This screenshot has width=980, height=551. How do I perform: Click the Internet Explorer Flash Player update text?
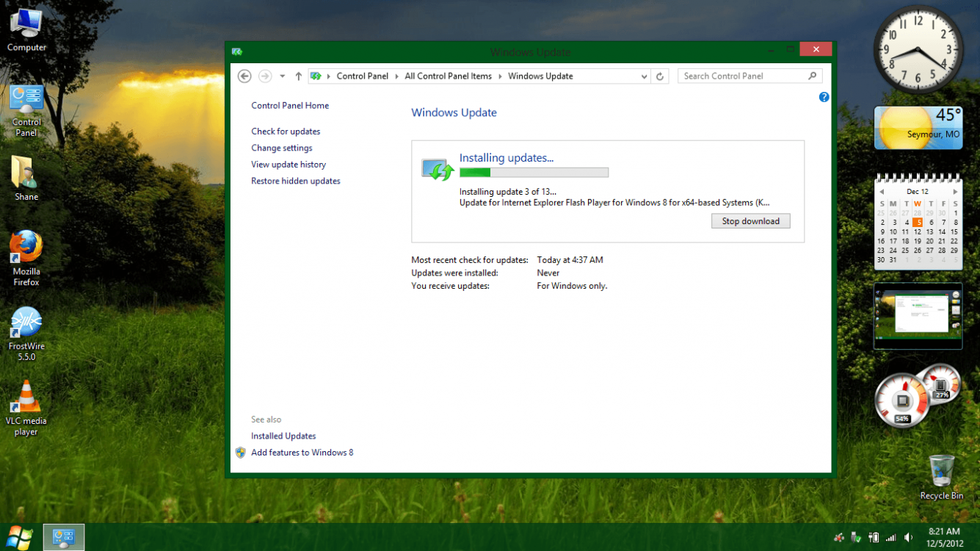[614, 203]
